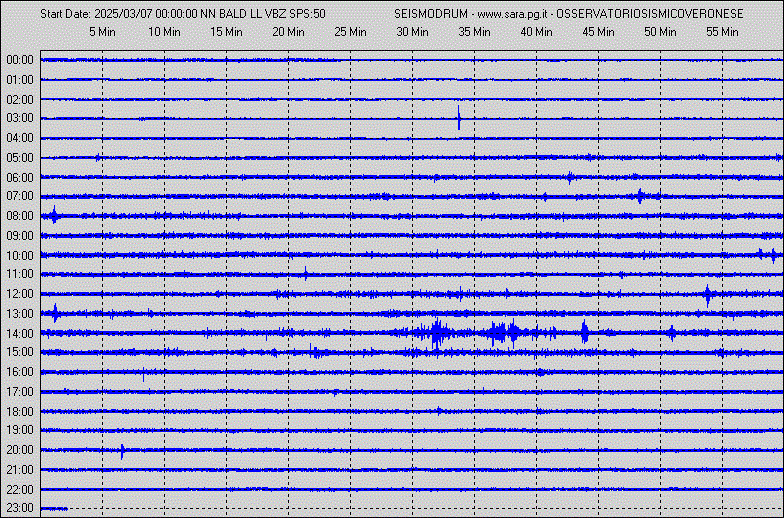Click the largest burst on the 14:00 trace
The height and width of the screenshot is (518, 784).
[x=438, y=334]
